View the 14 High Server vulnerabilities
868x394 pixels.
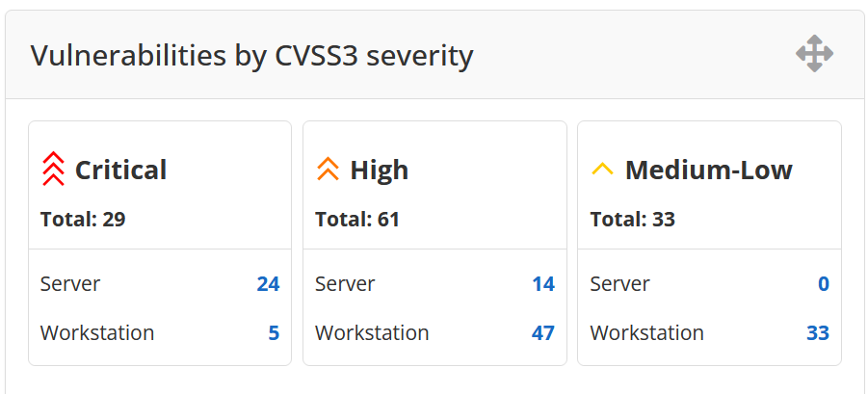(x=543, y=284)
